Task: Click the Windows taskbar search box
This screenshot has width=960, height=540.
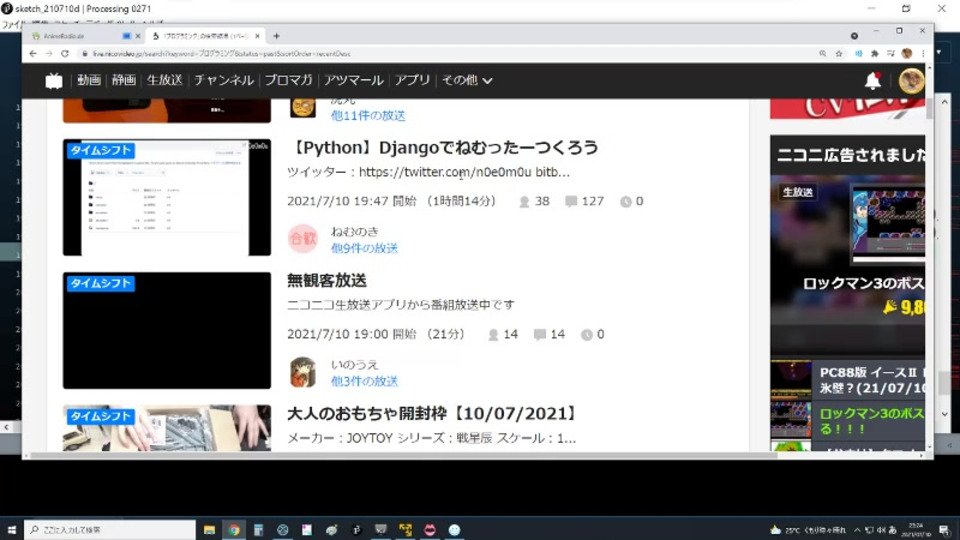Action: [110, 530]
